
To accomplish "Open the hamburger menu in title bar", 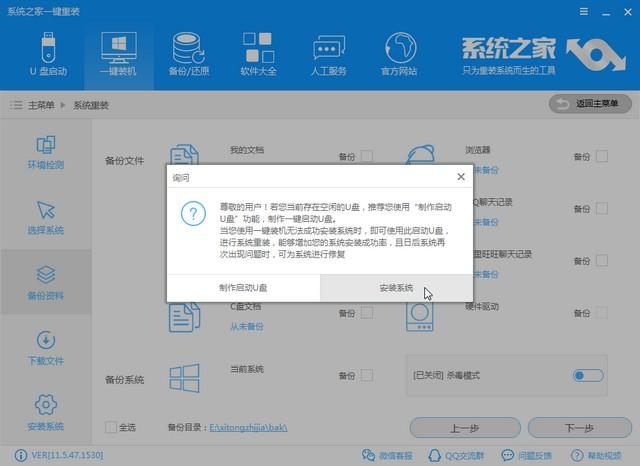I will 584,12.
